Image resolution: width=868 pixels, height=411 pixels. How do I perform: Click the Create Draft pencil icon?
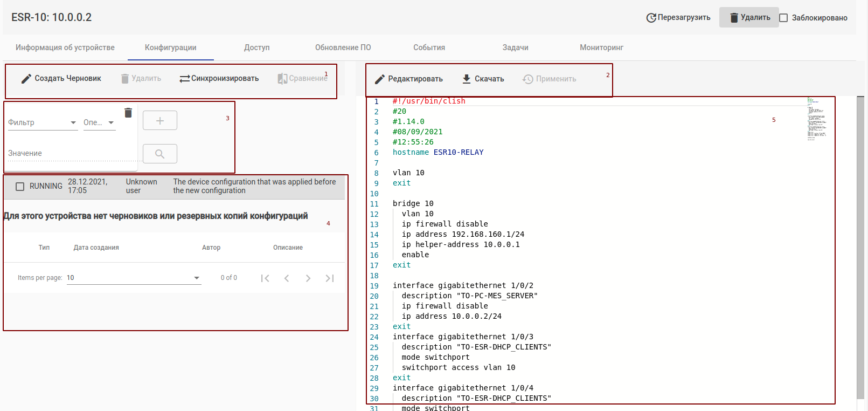[26, 79]
